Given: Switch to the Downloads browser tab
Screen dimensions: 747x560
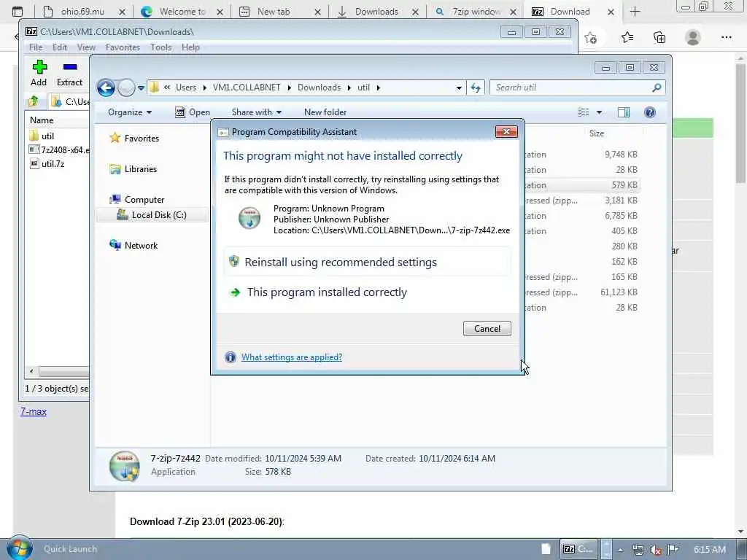Looking at the screenshot, I should 377,12.
